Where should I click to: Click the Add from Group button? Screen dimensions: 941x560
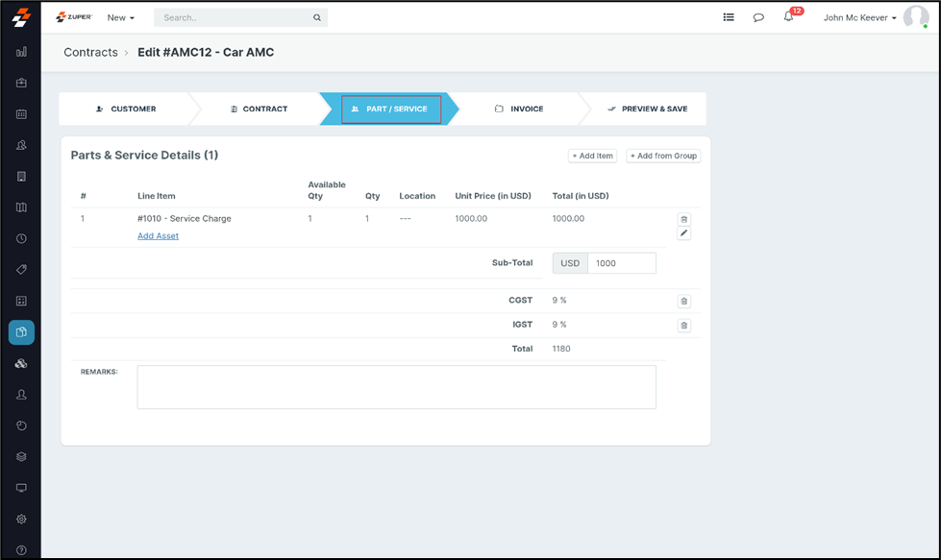click(663, 156)
